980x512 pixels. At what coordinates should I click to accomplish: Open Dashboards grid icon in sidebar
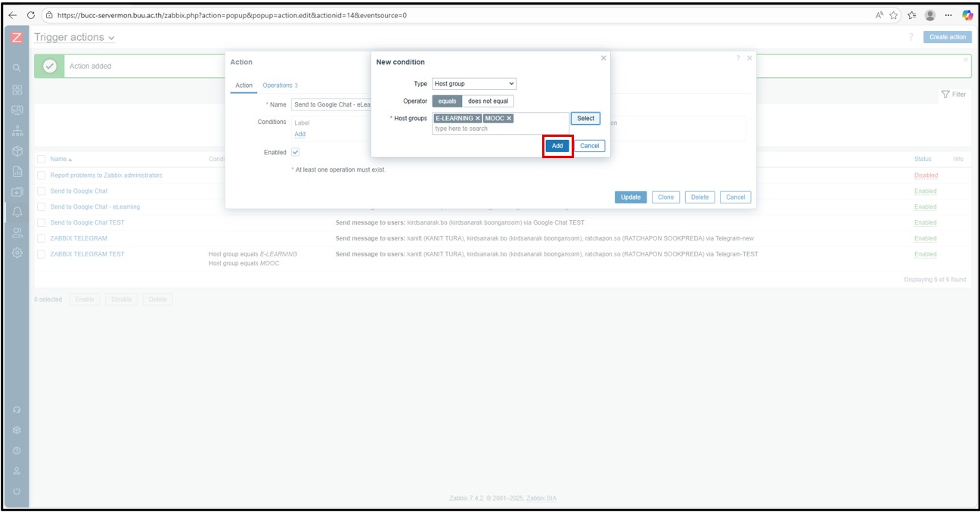coord(17,90)
